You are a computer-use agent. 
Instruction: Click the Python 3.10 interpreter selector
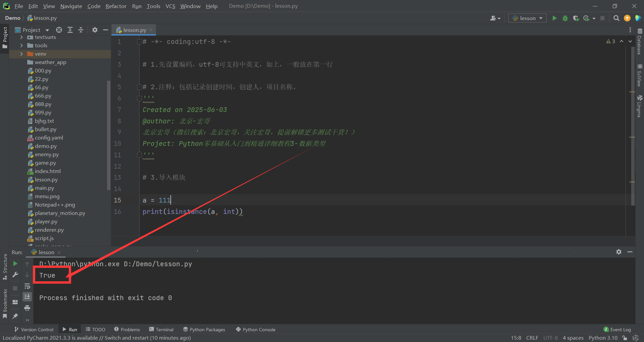pyautogui.click(x=603, y=338)
